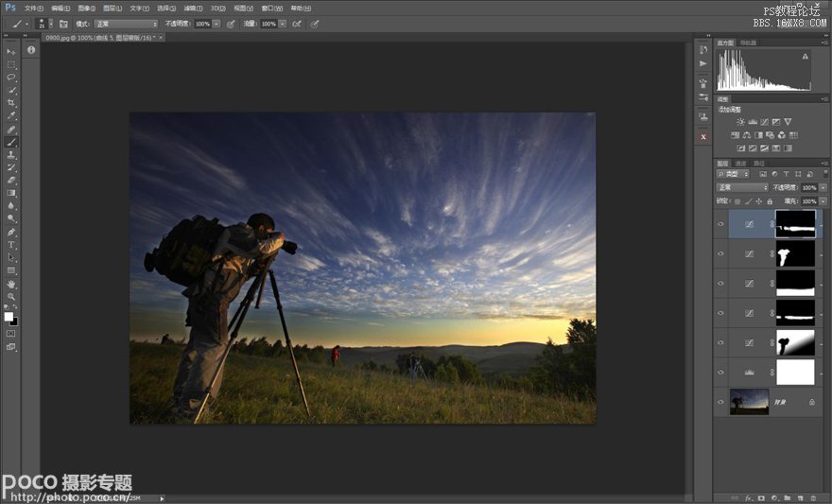Open the layer fill arrow
The image size is (832, 504).
tap(823, 201)
